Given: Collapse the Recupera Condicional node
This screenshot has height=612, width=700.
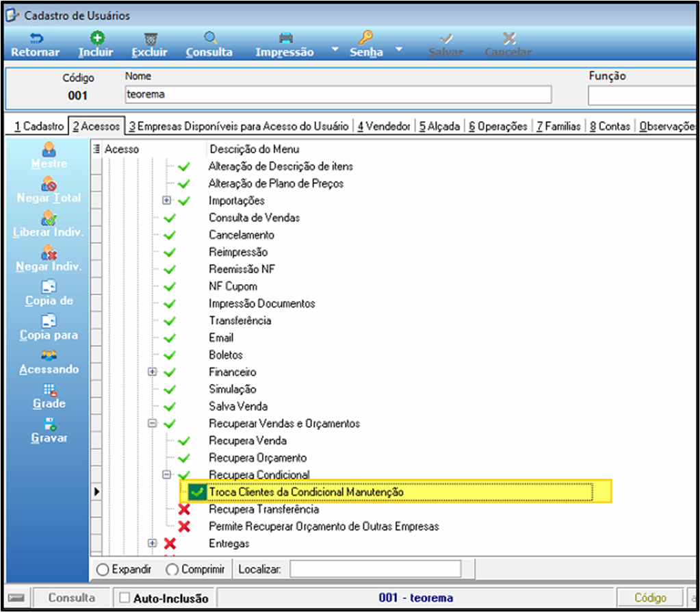Looking at the screenshot, I should [166, 474].
